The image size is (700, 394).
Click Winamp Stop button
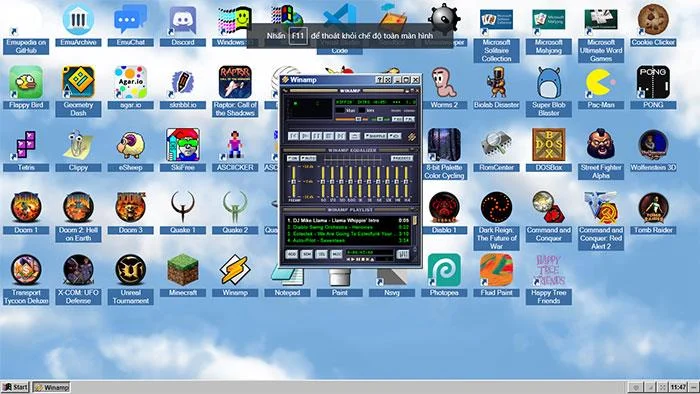click(329, 136)
